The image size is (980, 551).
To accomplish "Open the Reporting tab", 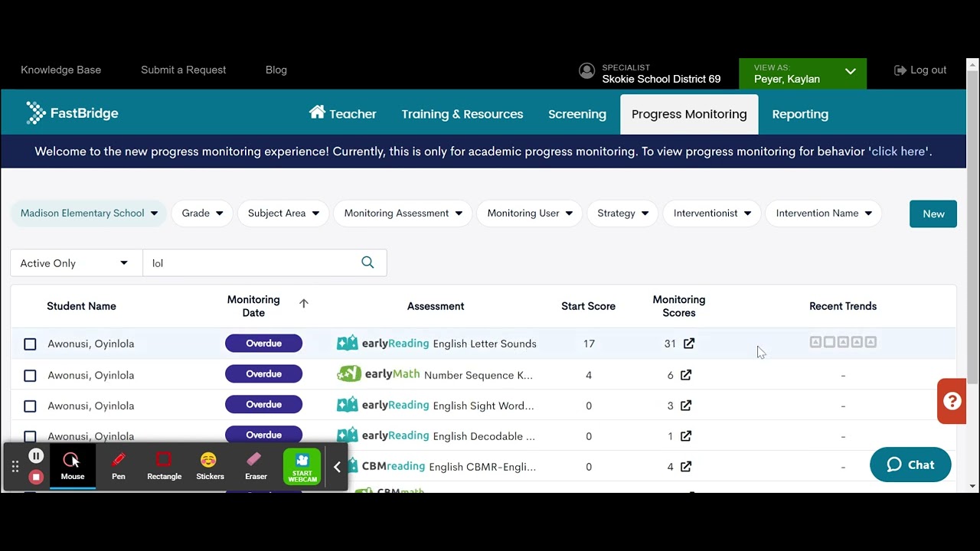I will 800,114.
